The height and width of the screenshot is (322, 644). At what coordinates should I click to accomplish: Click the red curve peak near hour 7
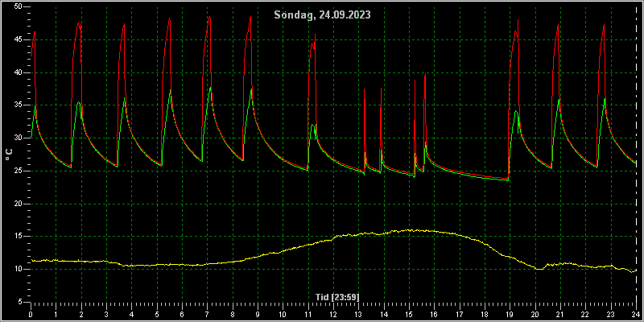click(x=209, y=17)
